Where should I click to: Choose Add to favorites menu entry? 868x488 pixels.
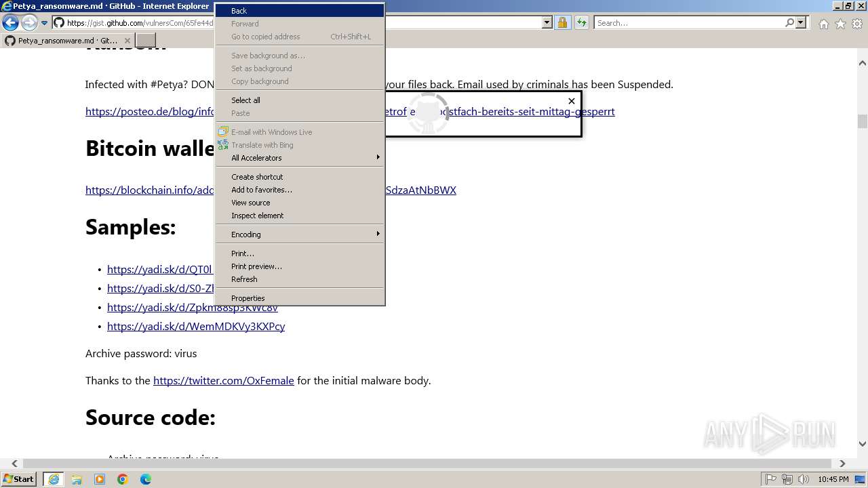click(300, 190)
